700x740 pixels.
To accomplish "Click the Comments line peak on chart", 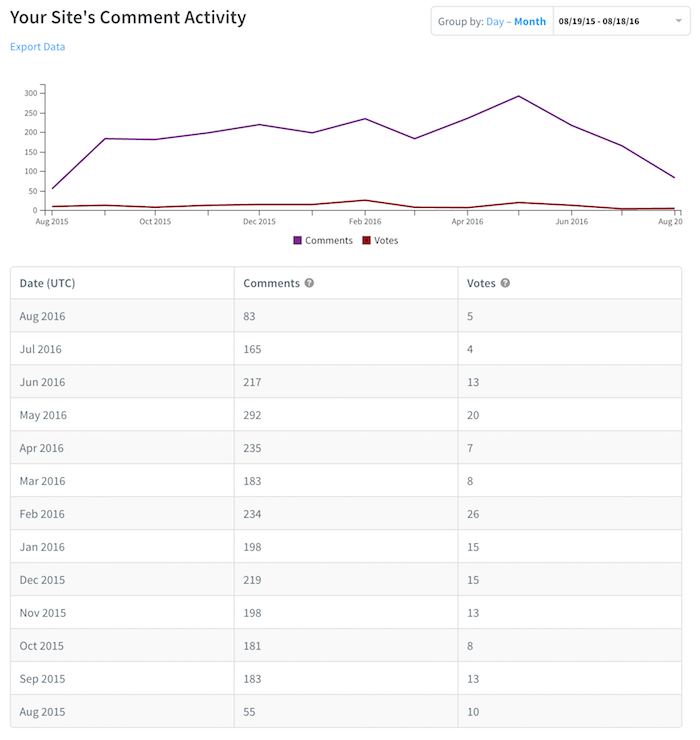I will (519, 96).
